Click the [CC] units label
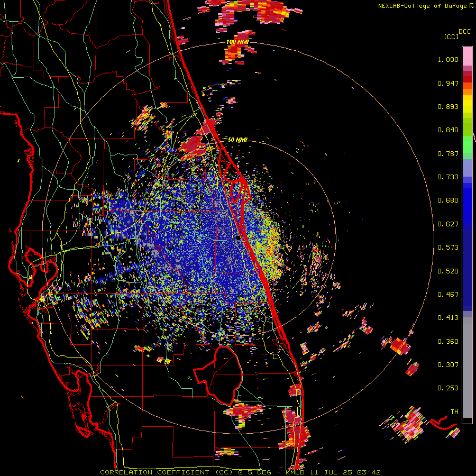 pyautogui.click(x=451, y=36)
